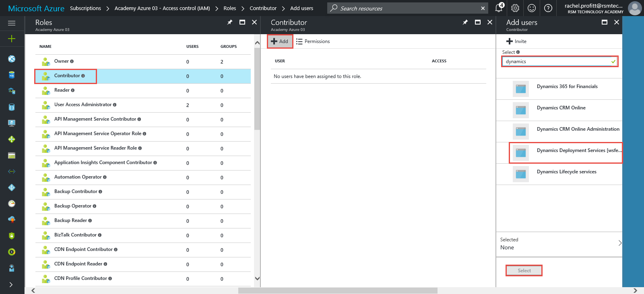
Task: Choose Dynamics 365 for Financials
Action: (559, 89)
